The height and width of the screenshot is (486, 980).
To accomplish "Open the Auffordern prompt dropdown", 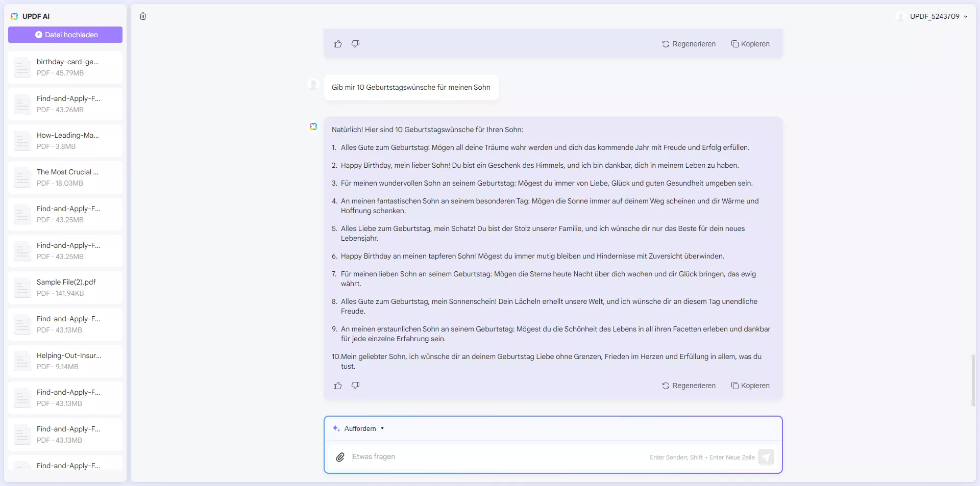I will [x=359, y=428].
